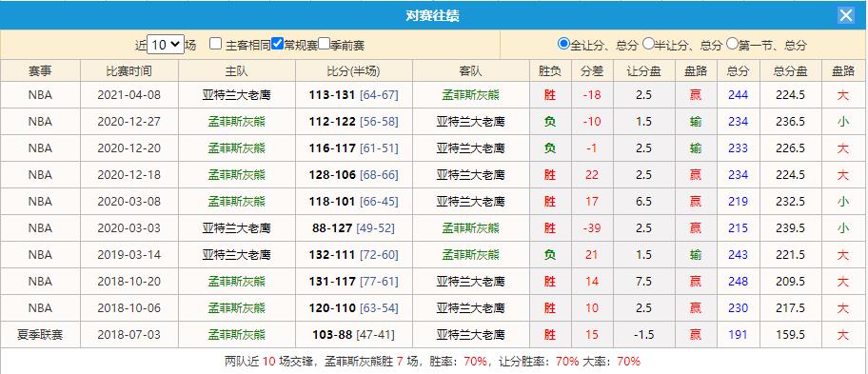Click 孟菲斯灰熊 home team in 2020-12-27 row
This screenshot has height=374, width=868.
[x=236, y=122]
